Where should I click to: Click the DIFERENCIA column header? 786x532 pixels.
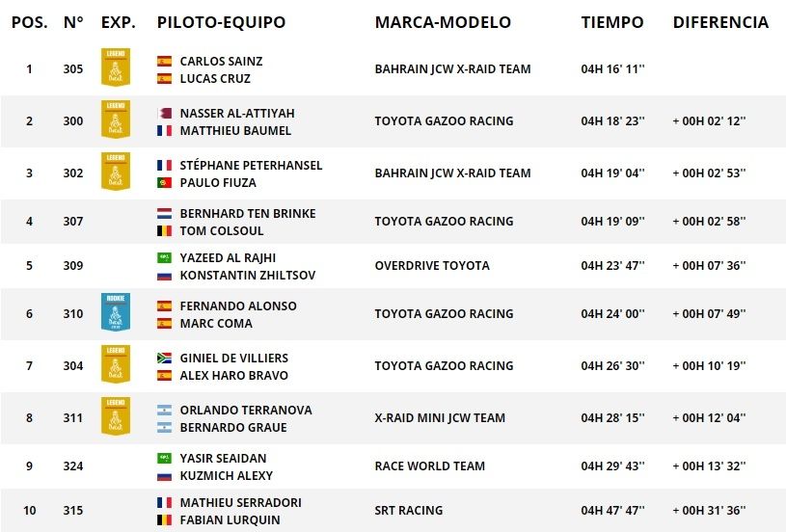coord(720,22)
